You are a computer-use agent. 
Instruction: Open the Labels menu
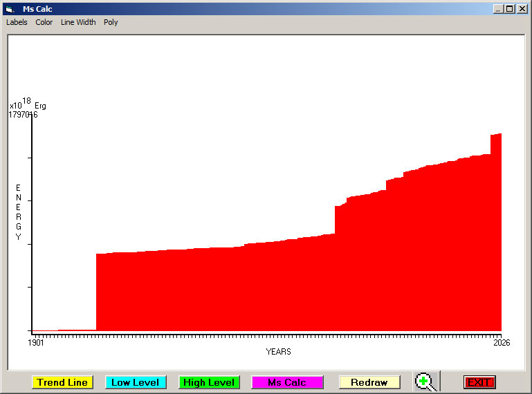click(17, 22)
